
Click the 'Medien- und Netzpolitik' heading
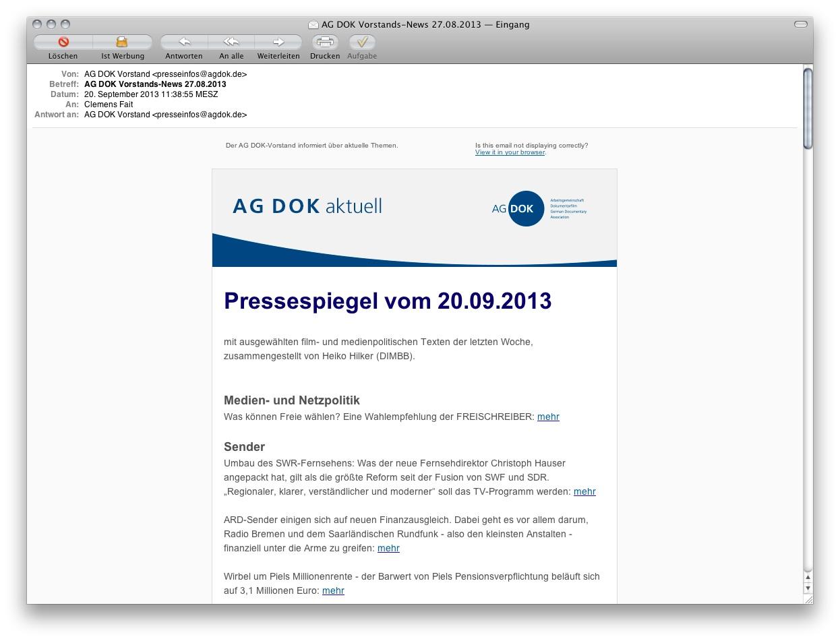[292, 400]
